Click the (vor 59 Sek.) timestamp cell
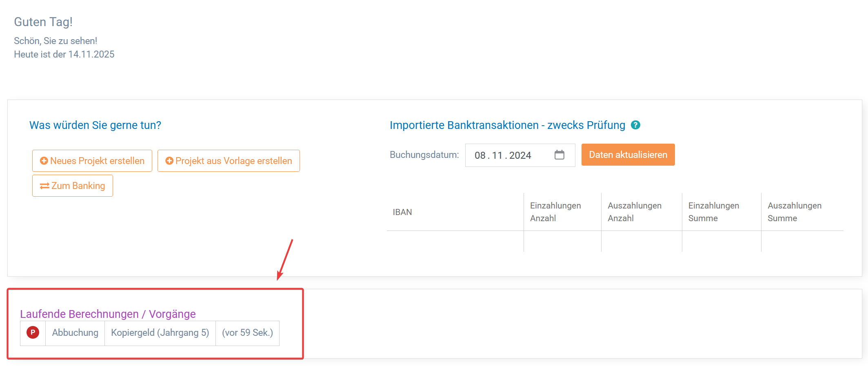The width and height of the screenshot is (868, 366). point(247,333)
